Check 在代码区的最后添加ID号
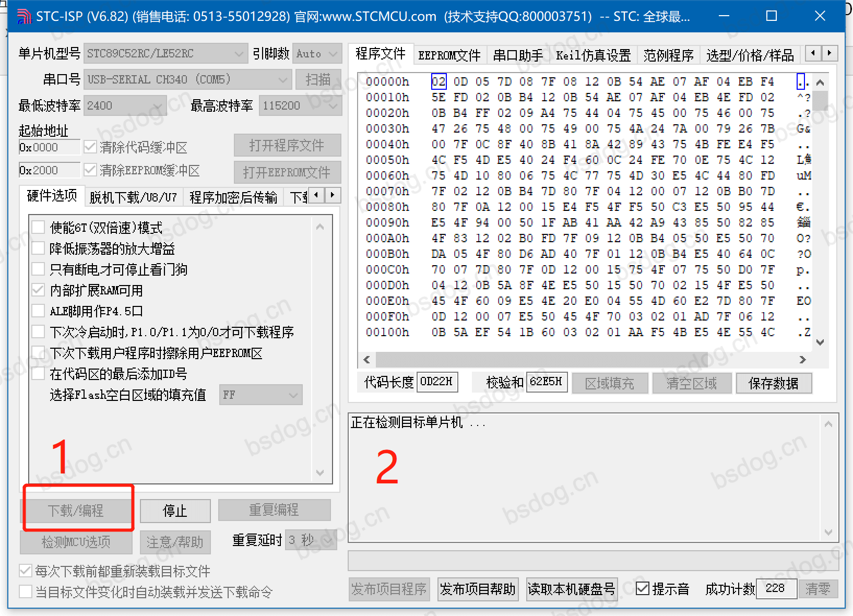 click(38, 374)
